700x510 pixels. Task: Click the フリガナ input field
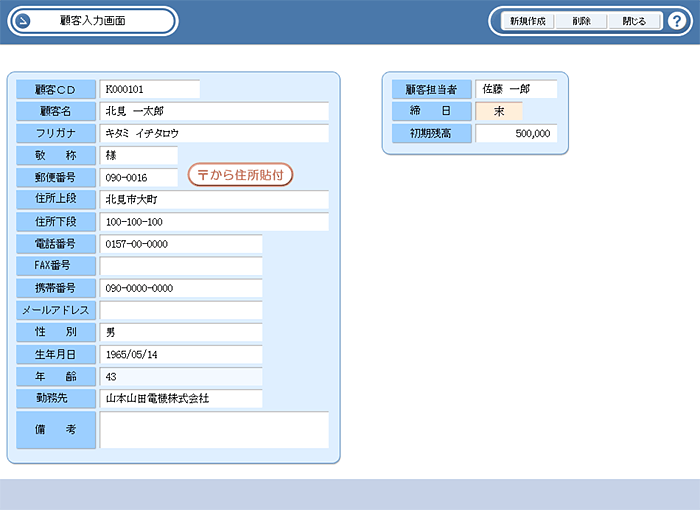214,133
